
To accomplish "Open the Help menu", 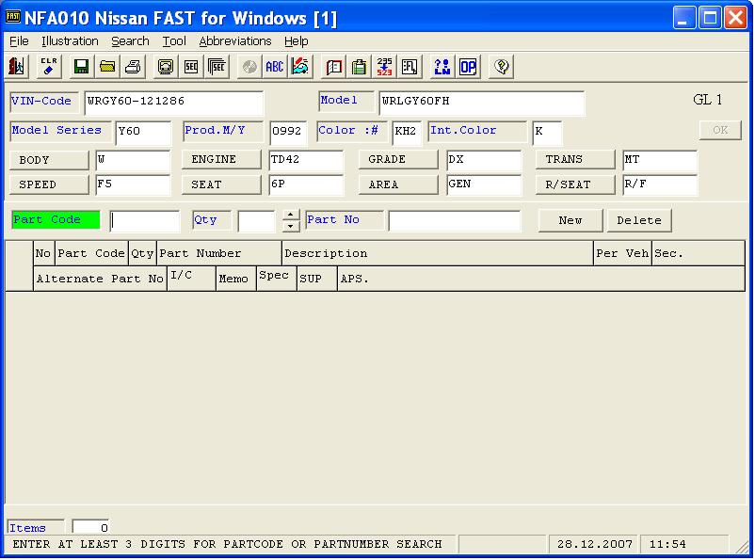I will pos(297,41).
